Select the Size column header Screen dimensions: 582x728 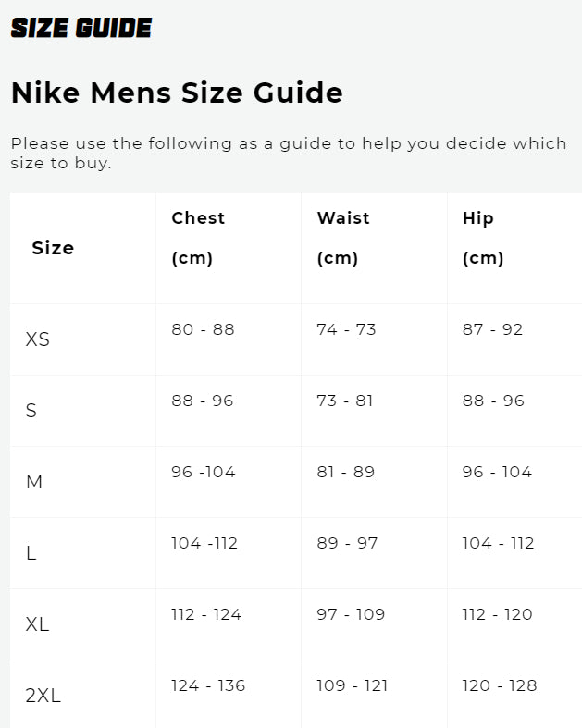[53, 248]
